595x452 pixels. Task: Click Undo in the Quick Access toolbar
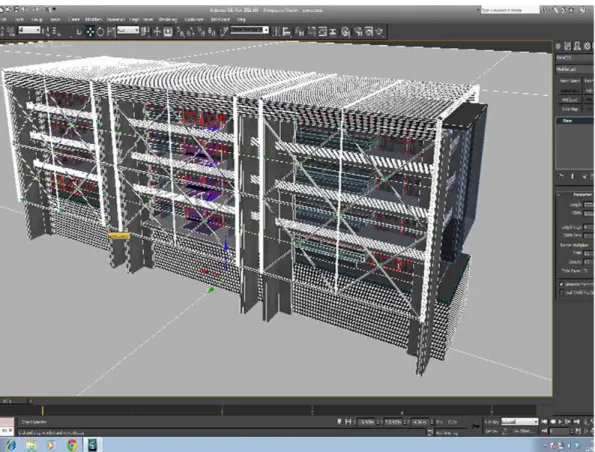(25, 9)
